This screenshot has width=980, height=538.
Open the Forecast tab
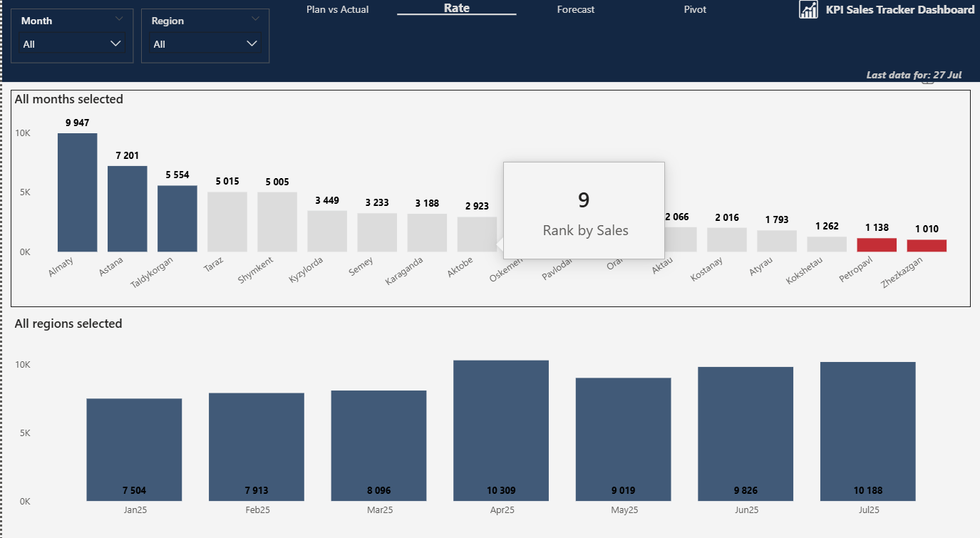pyautogui.click(x=575, y=9)
